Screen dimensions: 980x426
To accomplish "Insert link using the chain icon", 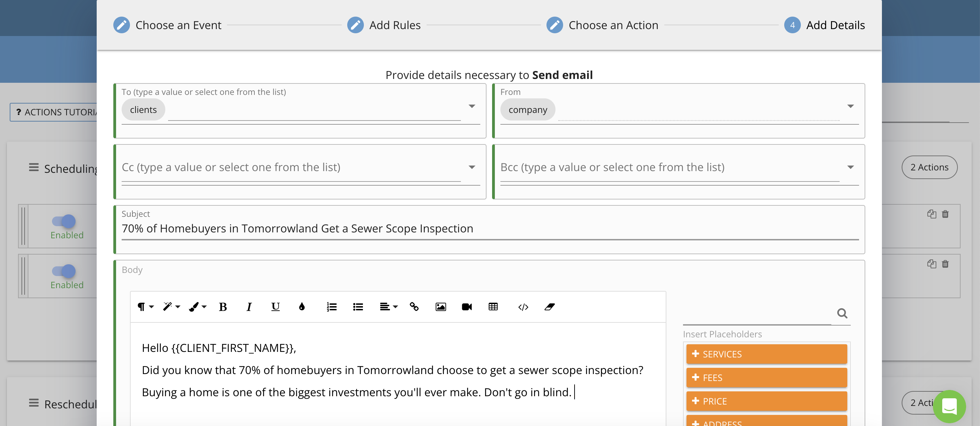I will click(414, 307).
